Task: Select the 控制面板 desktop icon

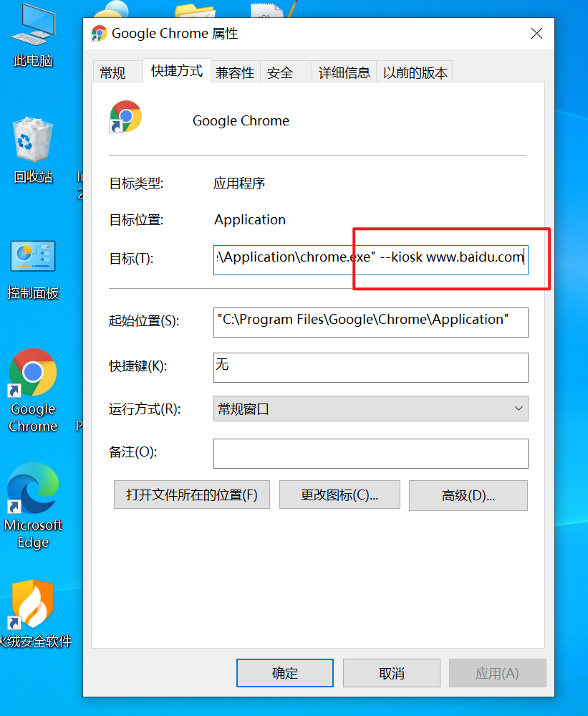Action: coord(33,269)
